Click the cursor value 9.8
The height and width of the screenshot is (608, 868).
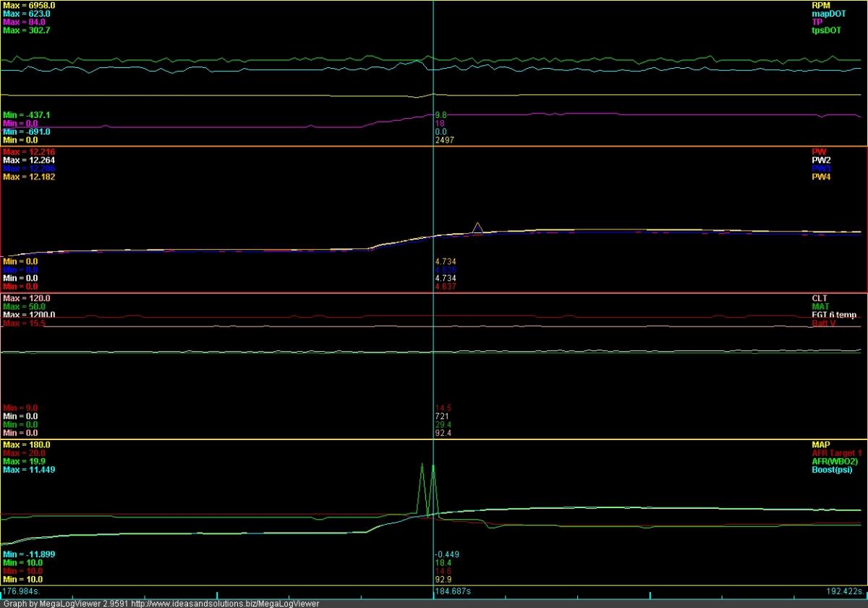441,115
